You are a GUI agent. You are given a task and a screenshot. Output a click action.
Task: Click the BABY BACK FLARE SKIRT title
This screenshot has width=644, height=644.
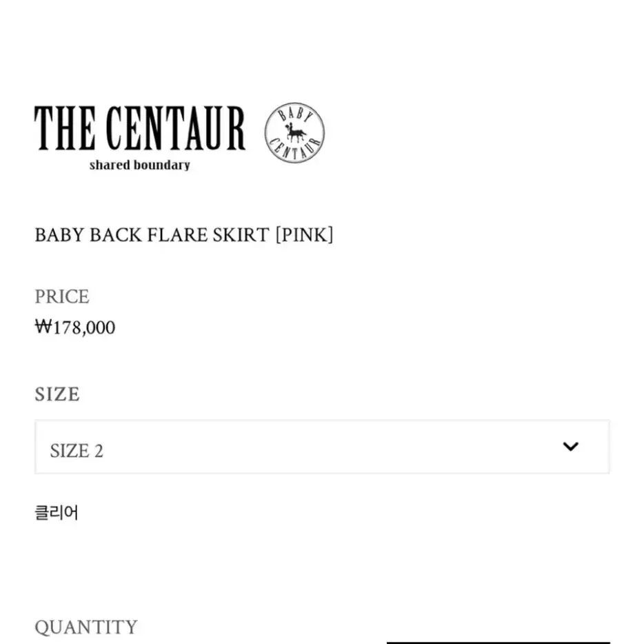(x=152, y=235)
